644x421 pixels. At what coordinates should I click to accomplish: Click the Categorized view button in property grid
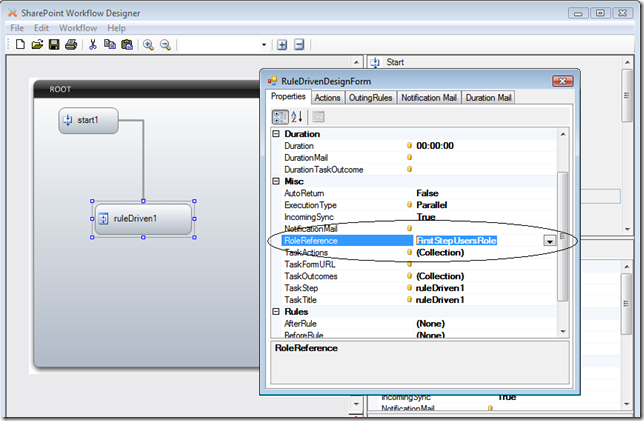(x=280, y=117)
